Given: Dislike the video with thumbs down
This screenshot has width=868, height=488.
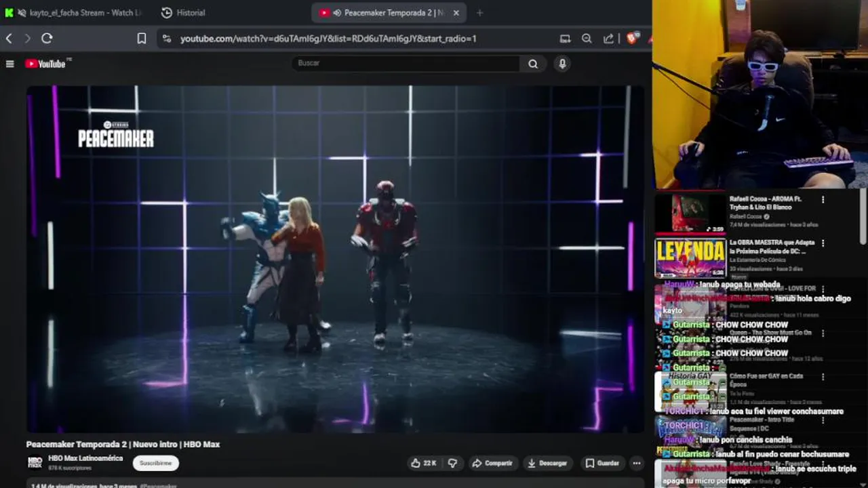Looking at the screenshot, I should pyautogui.click(x=452, y=463).
